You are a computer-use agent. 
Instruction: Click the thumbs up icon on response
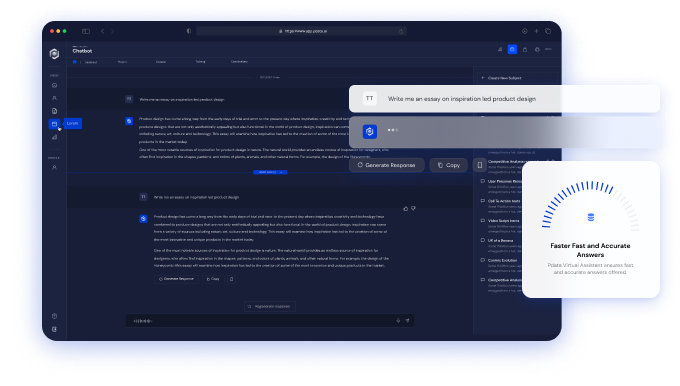pyautogui.click(x=405, y=209)
